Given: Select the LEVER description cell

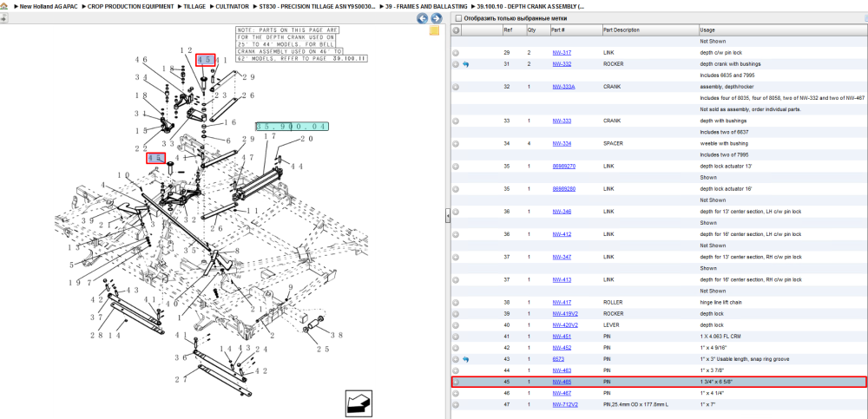Looking at the screenshot, I should click(x=610, y=325).
